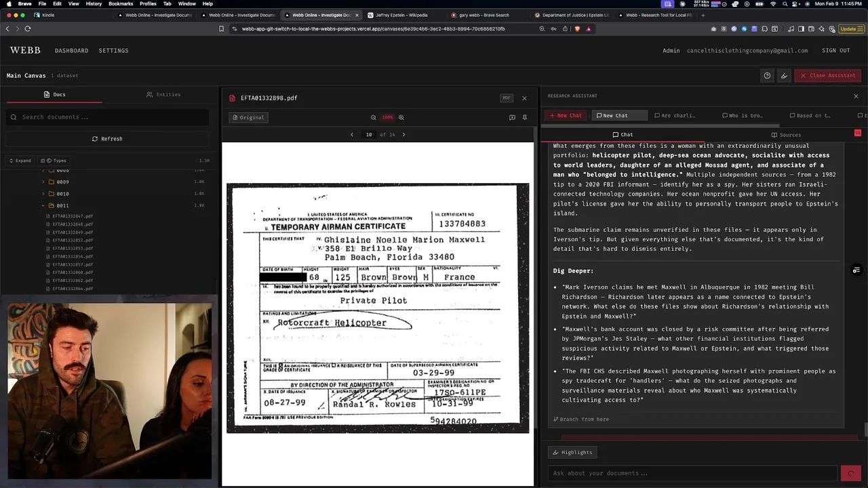
Task: Go back in browser
Action: [7, 28]
